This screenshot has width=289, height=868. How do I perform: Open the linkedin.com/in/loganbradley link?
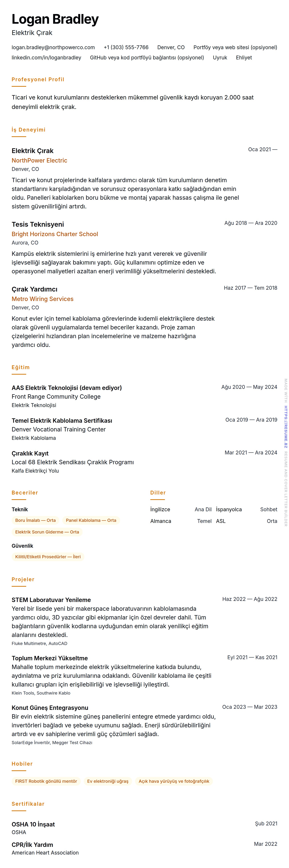click(46, 58)
